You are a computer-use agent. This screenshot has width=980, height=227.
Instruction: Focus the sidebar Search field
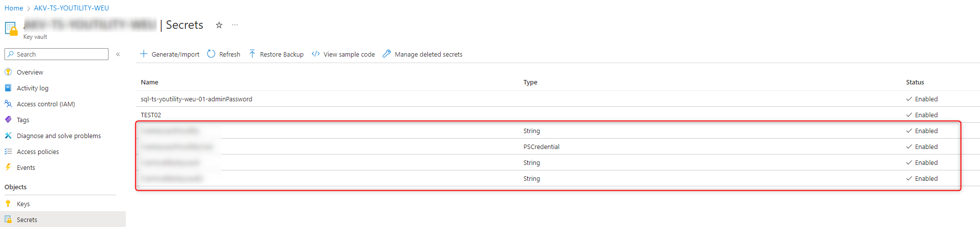click(x=57, y=54)
